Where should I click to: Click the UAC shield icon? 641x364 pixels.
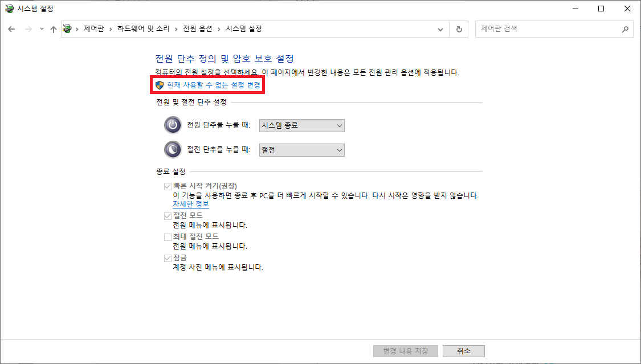click(x=160, y=85)
